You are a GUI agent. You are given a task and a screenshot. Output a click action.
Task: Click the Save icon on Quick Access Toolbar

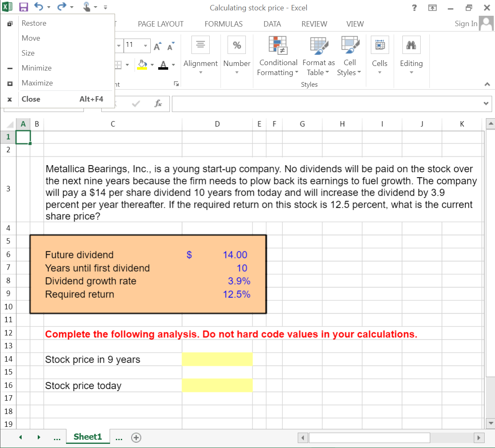pos(23,7)
